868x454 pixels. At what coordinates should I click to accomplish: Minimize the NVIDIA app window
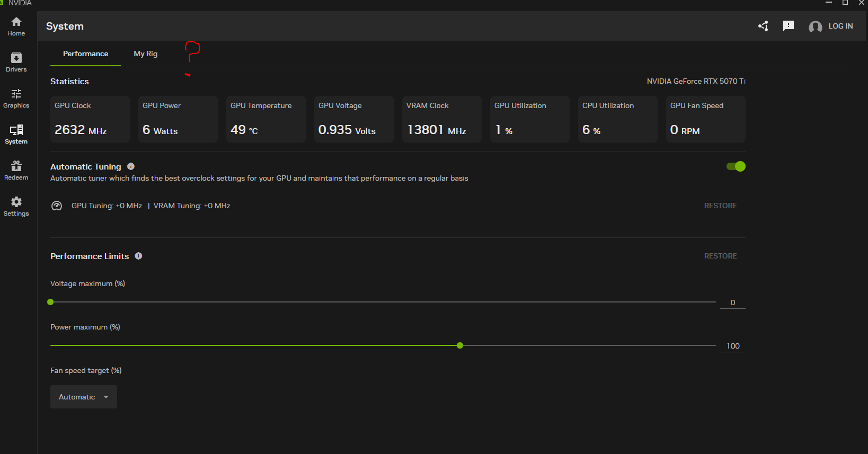tap(829, 3)
